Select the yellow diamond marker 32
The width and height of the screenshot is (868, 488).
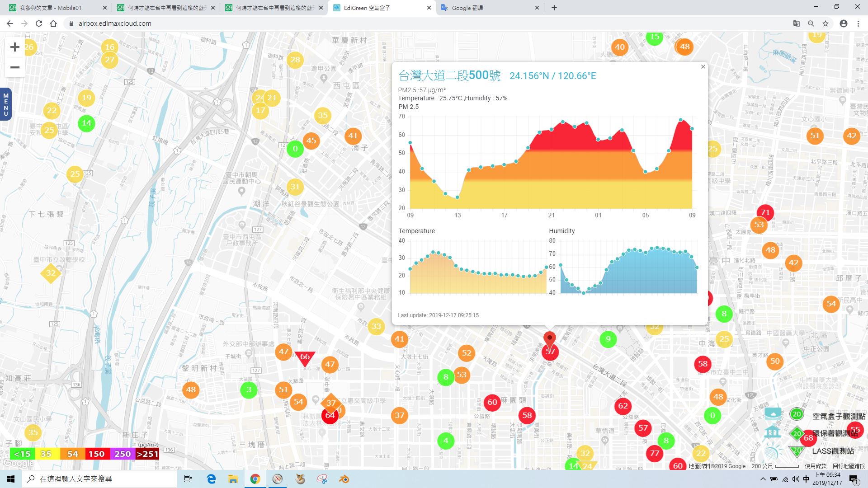coord(51,273)
